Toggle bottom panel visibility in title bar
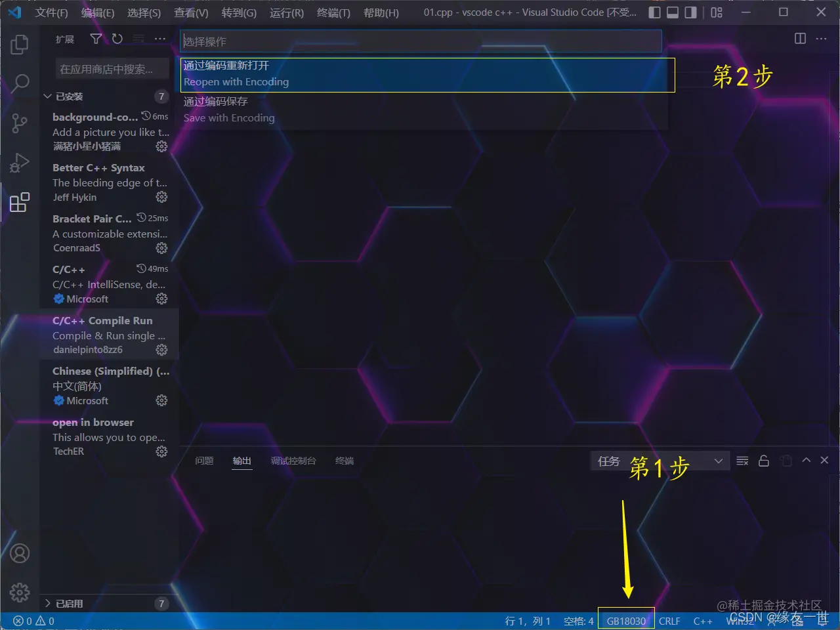840x630 pixels. coord(673,12)
